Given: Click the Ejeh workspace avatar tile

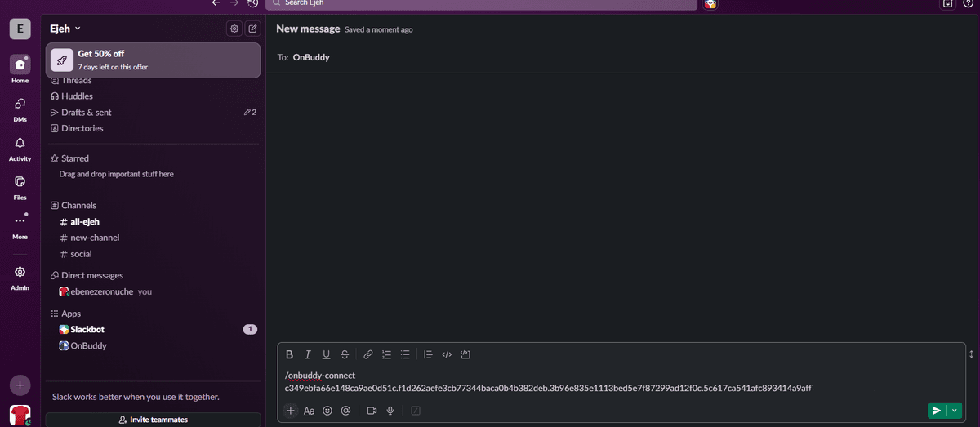Looking at the screenshot, I should coord(20,29).
